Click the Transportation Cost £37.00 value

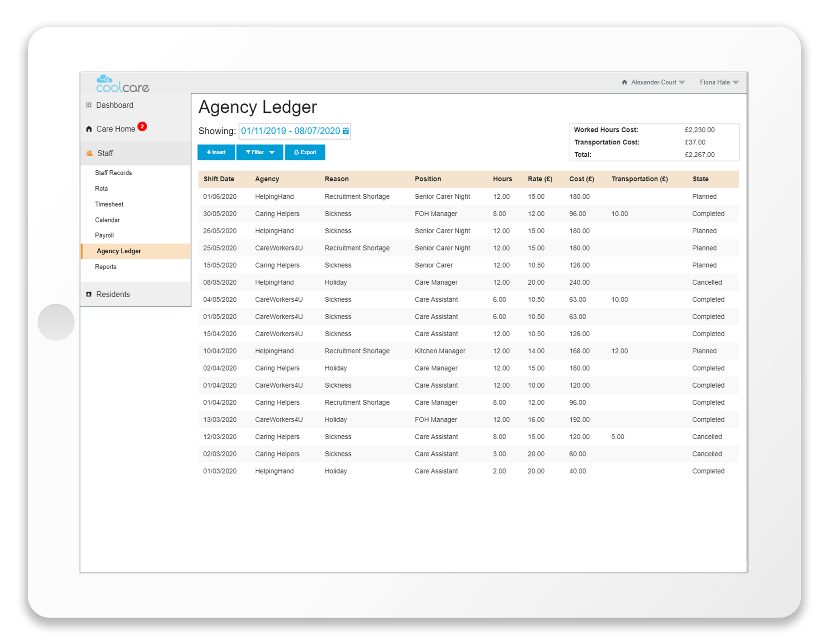tap(695, 142)
